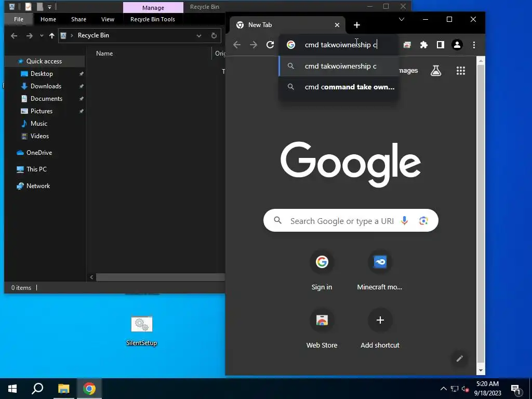Customize Chrome with the pencil icon
532x399 pixels.
pos(460,358)
